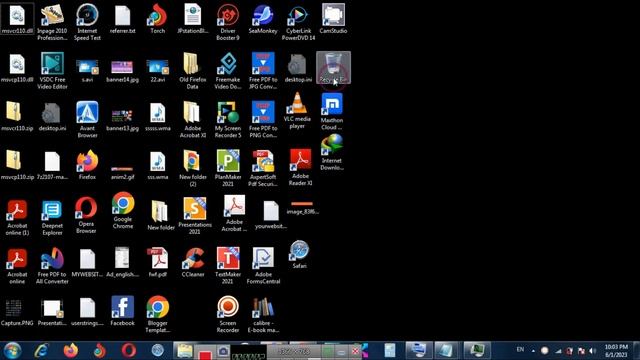Select the sssss.wma audio file
This screenshot has width=640, height=360.
click(x=158, y=116)
